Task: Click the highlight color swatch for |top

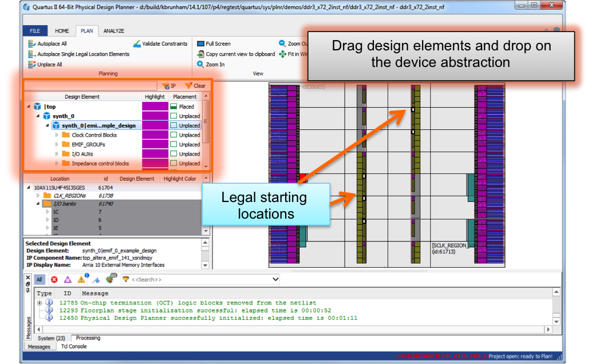Action: (x=155, y=106)
